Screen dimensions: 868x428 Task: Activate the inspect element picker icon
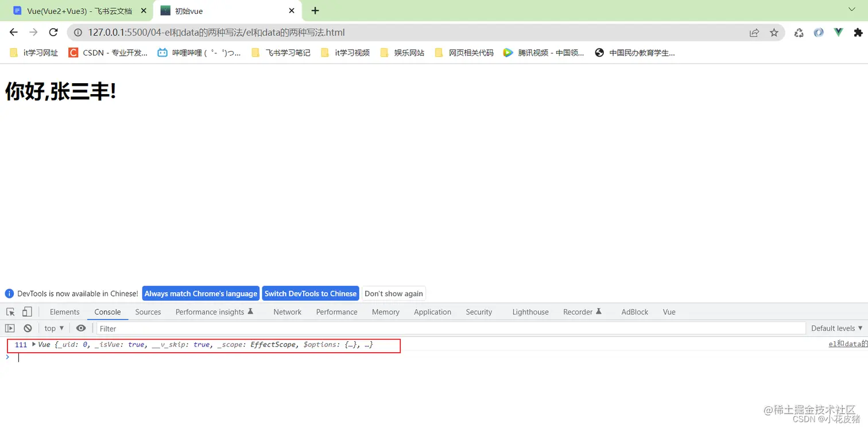(x=10, y=312)
